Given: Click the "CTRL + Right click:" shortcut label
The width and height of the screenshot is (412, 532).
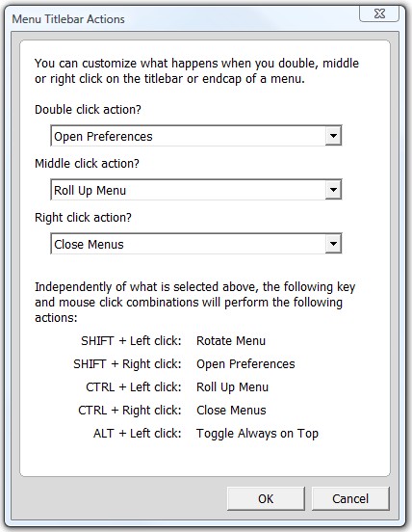Looking at the screenshot, I should tap(130, 411).
